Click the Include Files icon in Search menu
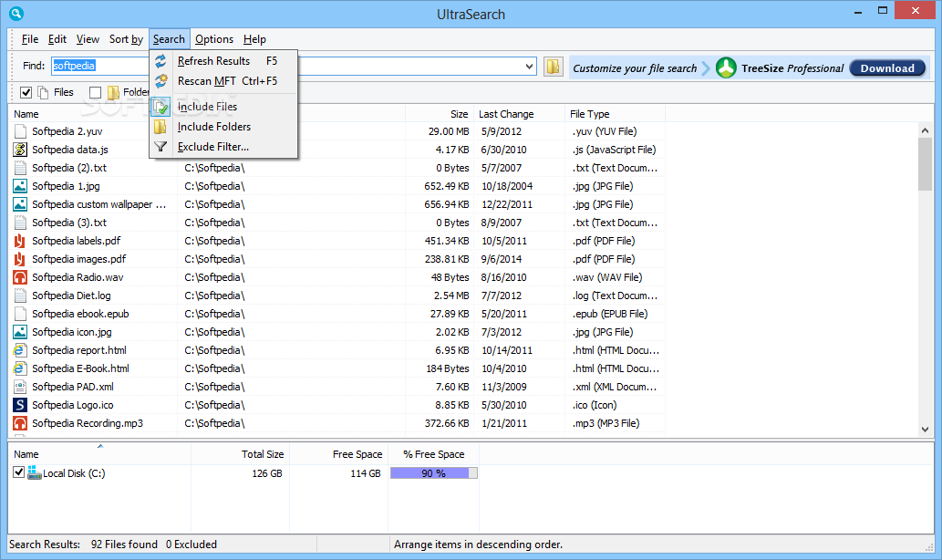942x560 pixels. pyautogui.click(x=160, y=107)
